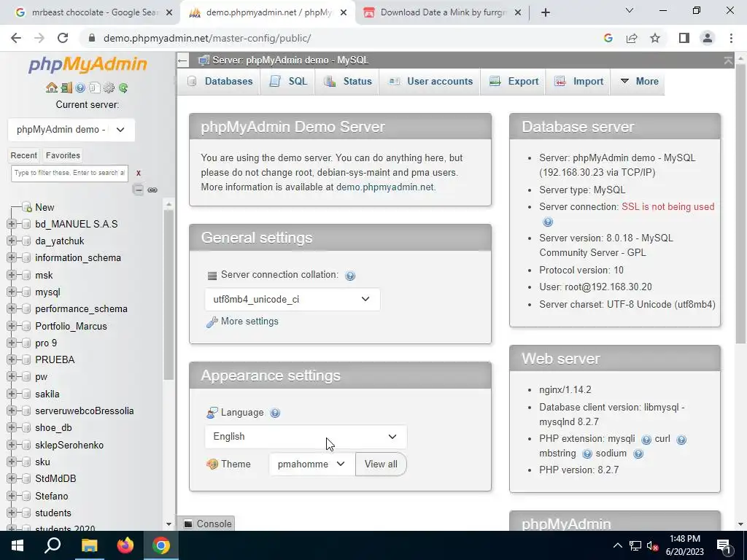
Task: Select the Portfolio_Marcus database
Action: tap(71, 327)
